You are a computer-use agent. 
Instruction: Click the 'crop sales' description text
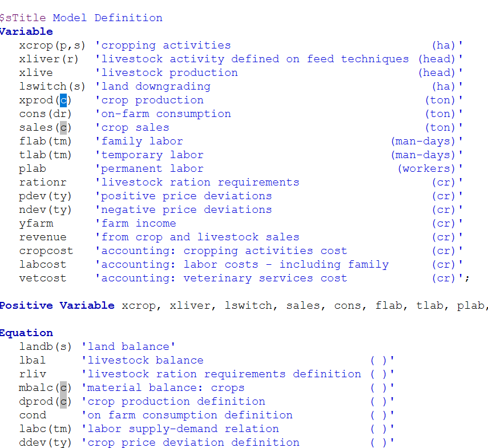pyautogui.click(x=135, y=127)
